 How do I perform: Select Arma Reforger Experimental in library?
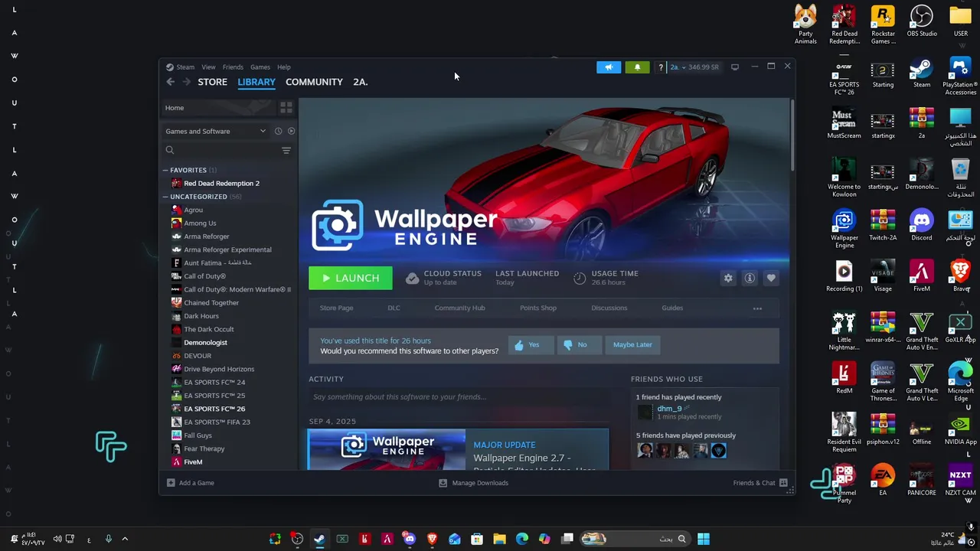229,249
